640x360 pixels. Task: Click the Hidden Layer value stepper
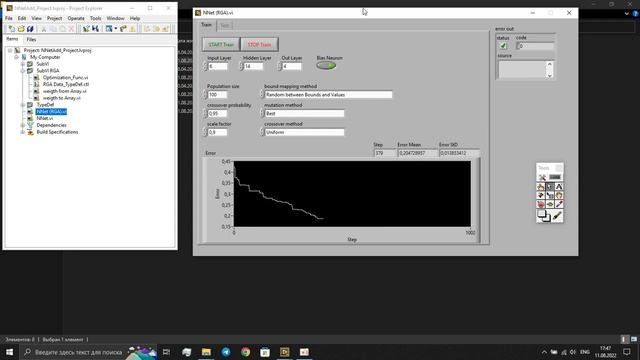(x=241, y=66)
